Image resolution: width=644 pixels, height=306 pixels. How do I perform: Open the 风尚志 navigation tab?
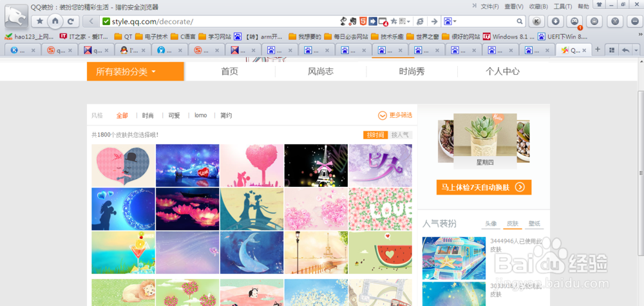(x=320, y=72)
